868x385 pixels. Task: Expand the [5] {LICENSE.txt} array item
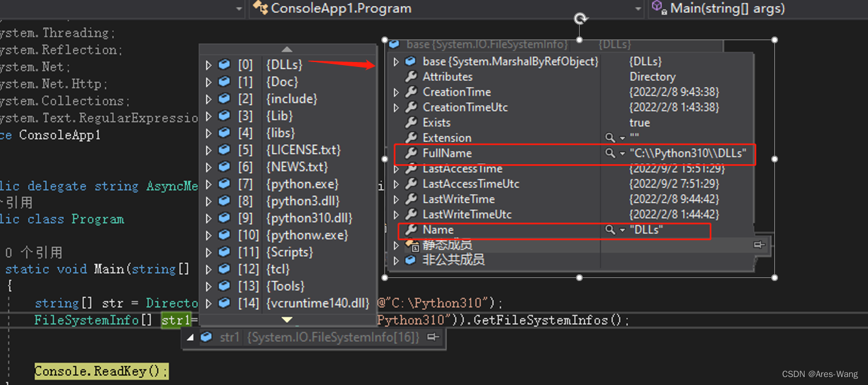tap(209, 150)
